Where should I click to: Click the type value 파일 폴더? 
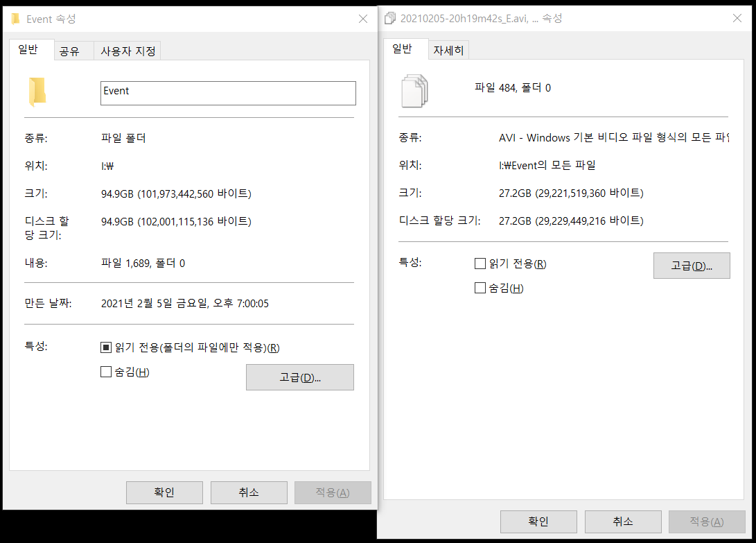pos(123,138)
